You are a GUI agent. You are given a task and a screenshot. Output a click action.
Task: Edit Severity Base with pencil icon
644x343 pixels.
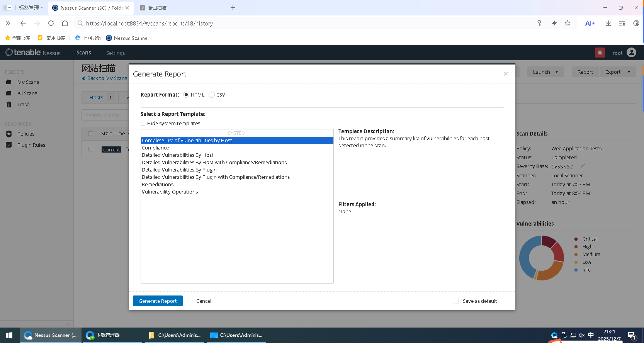583,166
